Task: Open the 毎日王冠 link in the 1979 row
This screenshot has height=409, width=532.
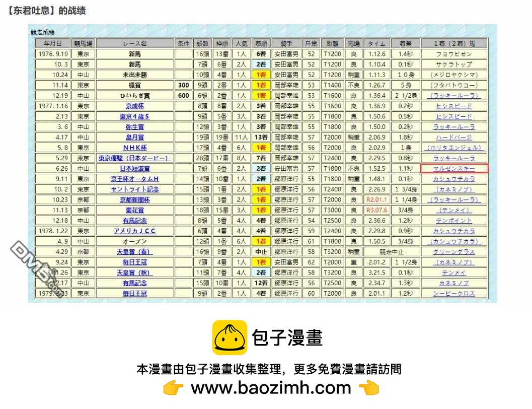Action: pos(135,293)
